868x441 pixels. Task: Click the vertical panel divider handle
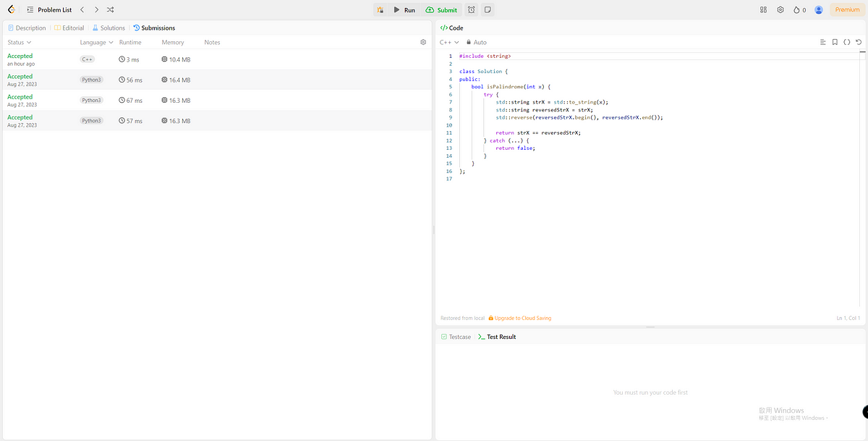(433, 230)
